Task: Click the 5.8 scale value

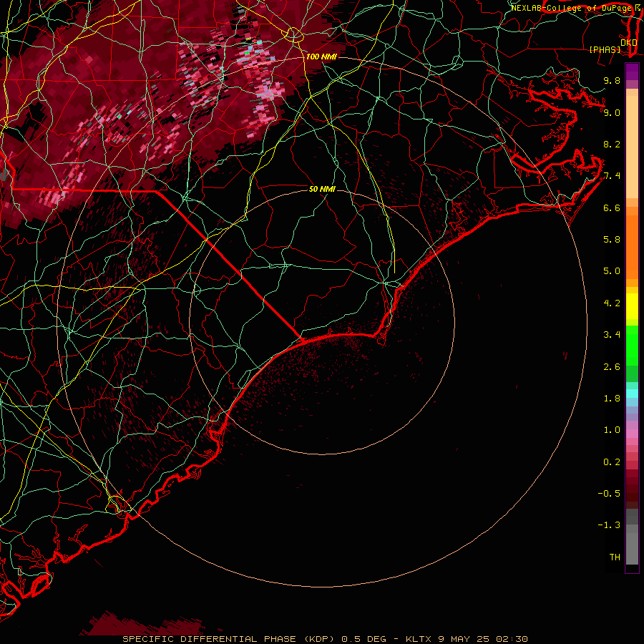Action: coord(612,240)
